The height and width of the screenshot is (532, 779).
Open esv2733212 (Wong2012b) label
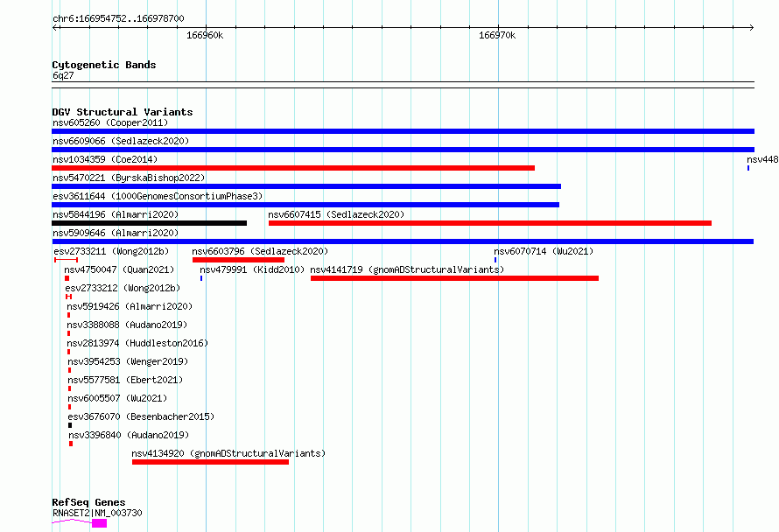(123, 288)
